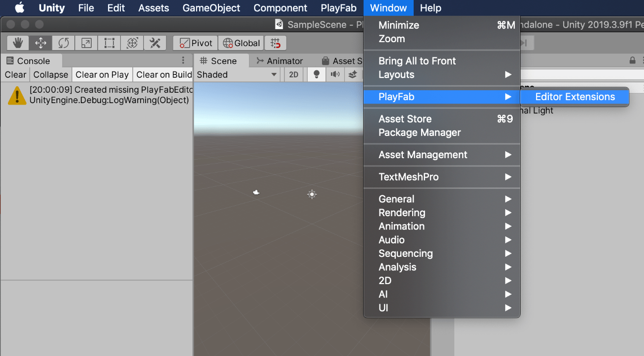Expand AI submenu
The width and height of the screenshot is (644, 356).
click(x=442, y=294)
